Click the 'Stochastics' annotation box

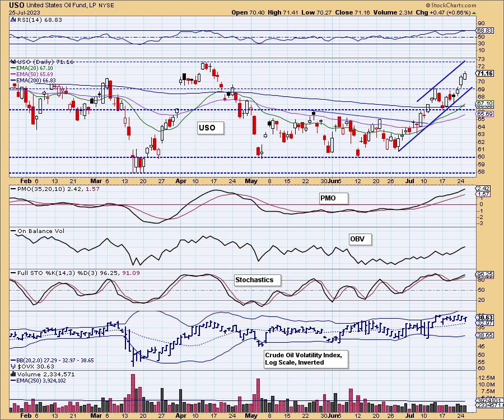(x=257, y=280)
